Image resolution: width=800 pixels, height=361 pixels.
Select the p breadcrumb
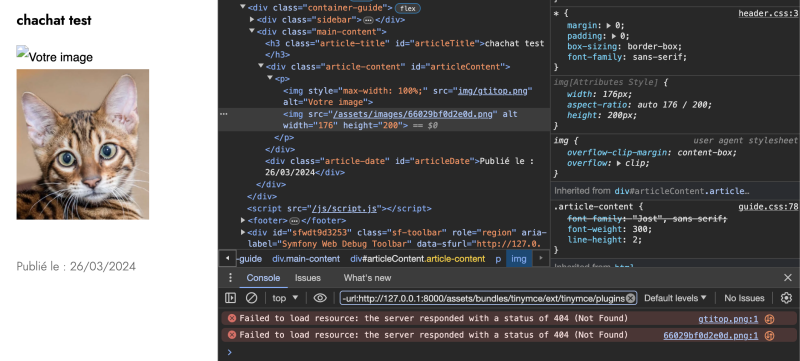(x=498, y=259)
